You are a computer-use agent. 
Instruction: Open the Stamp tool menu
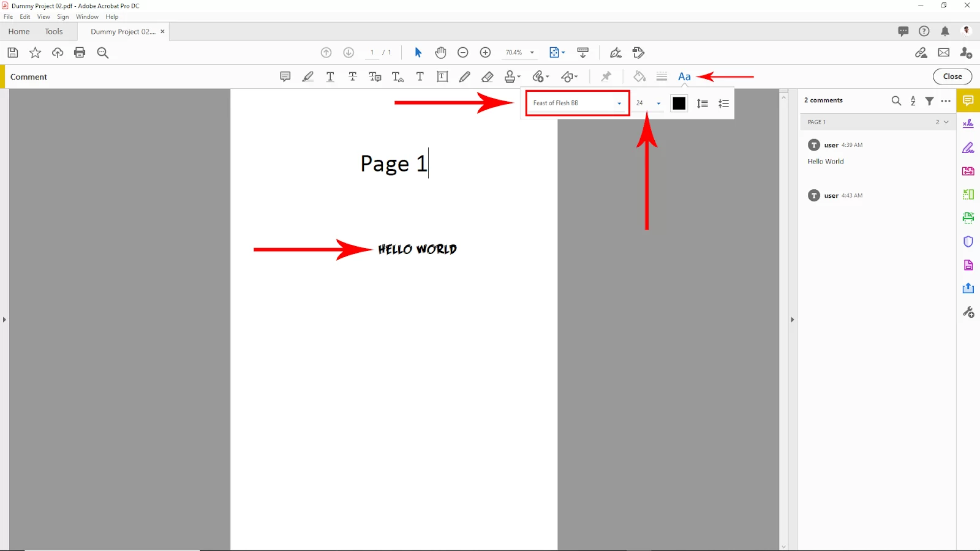(x=512, y=77)
